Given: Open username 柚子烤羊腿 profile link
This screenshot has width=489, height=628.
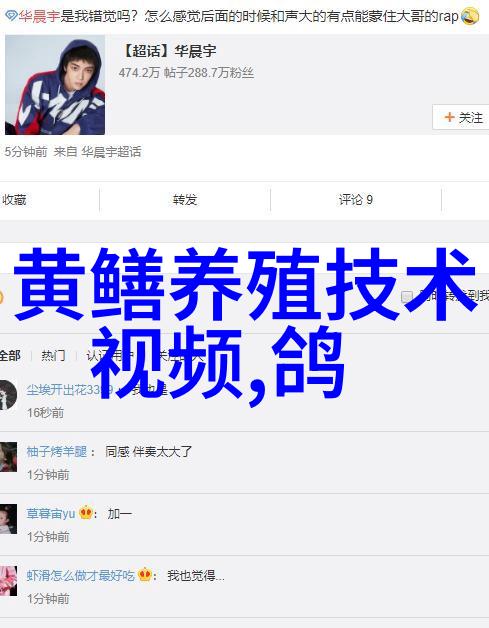Looking at the screenshot, I should (x=56, y=451).
